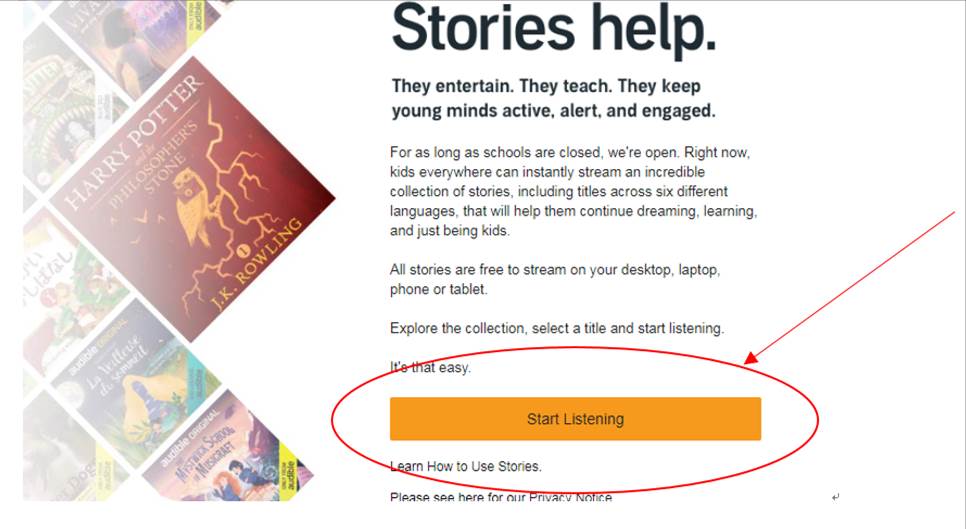
Task: Click the paragraph return mark at bottom right
Action: 835,497
